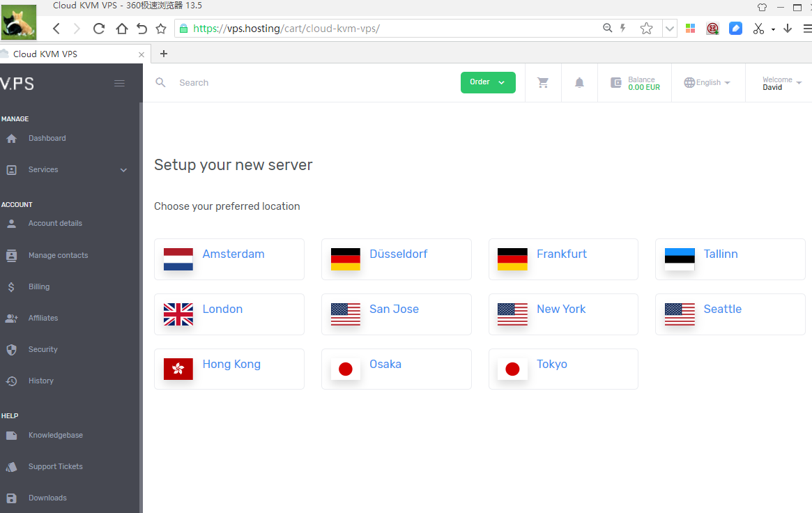Click the undo/restore closed tab icon
812x513 pixels.
tap(141, 29)
